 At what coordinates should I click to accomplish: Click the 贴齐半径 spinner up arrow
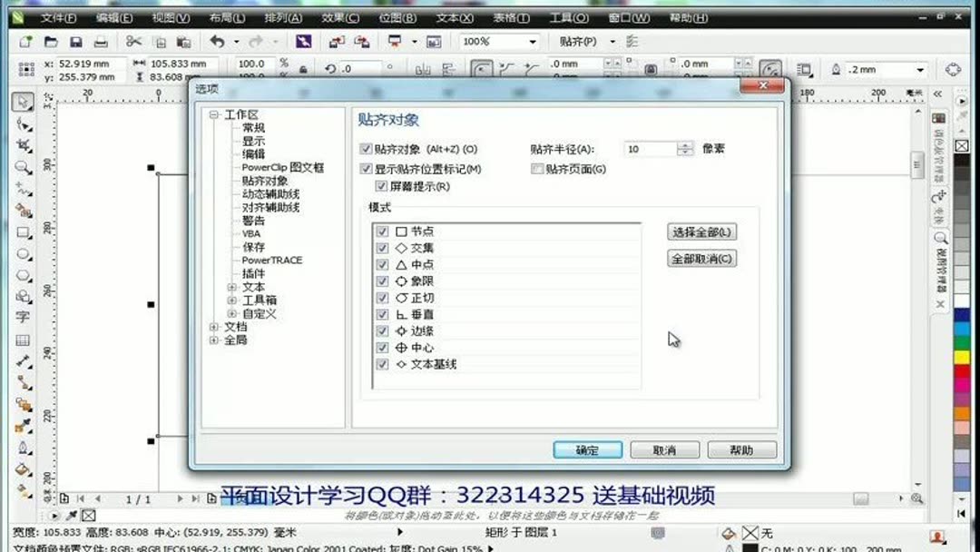point(686,143)
